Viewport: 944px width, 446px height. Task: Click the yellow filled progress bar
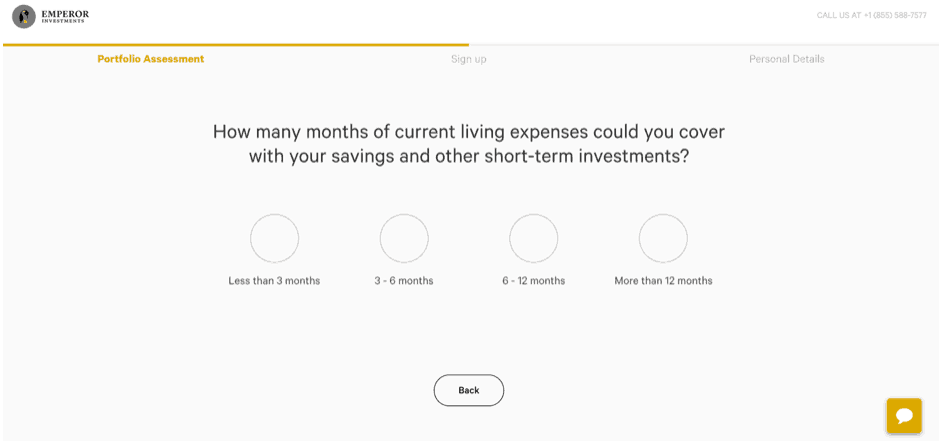click(x=235, y=45)
